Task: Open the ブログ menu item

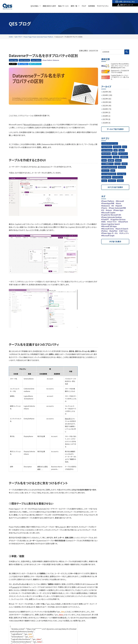Action: [84, 6]
